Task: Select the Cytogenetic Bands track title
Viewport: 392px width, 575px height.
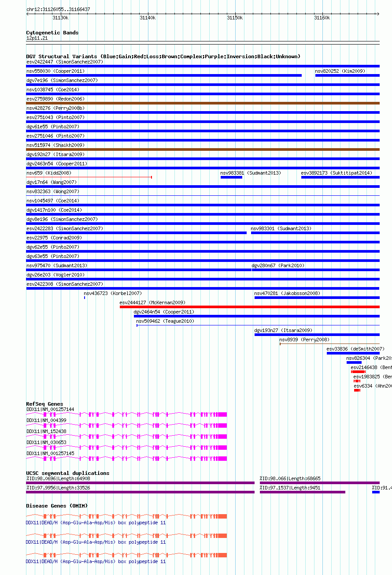Action: (52, 33)
